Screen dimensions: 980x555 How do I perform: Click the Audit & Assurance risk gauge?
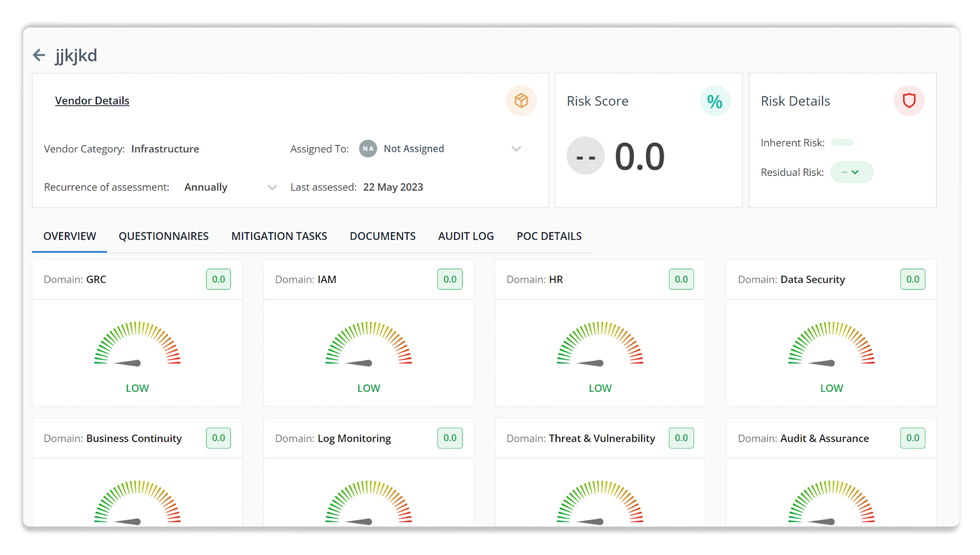[x=832, y=503]
